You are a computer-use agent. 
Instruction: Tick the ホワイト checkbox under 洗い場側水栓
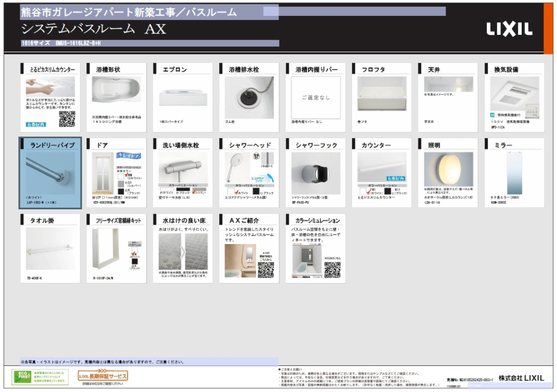click(x=161, y=193)
